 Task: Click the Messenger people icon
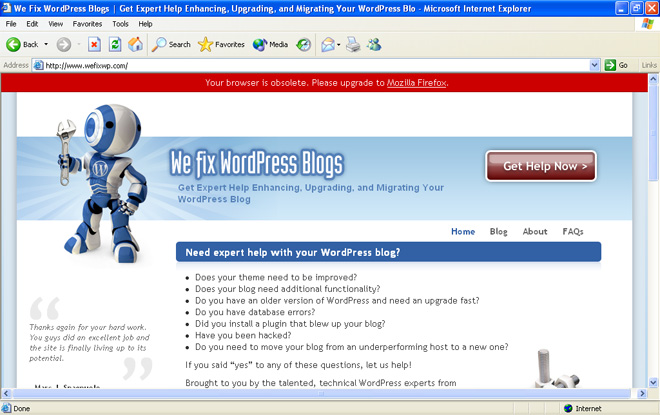[374, 44]
